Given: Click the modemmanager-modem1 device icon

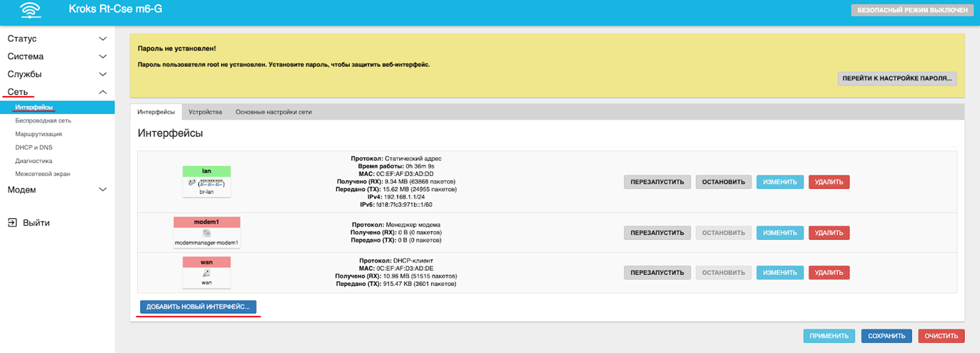Looking at the screenshot, I should (206, 233).
